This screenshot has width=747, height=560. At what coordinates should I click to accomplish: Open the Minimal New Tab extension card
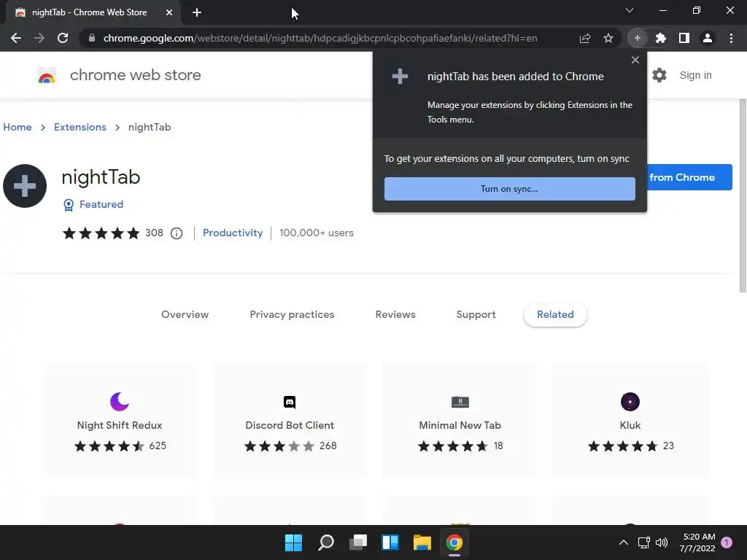click(x=460, y=419)
